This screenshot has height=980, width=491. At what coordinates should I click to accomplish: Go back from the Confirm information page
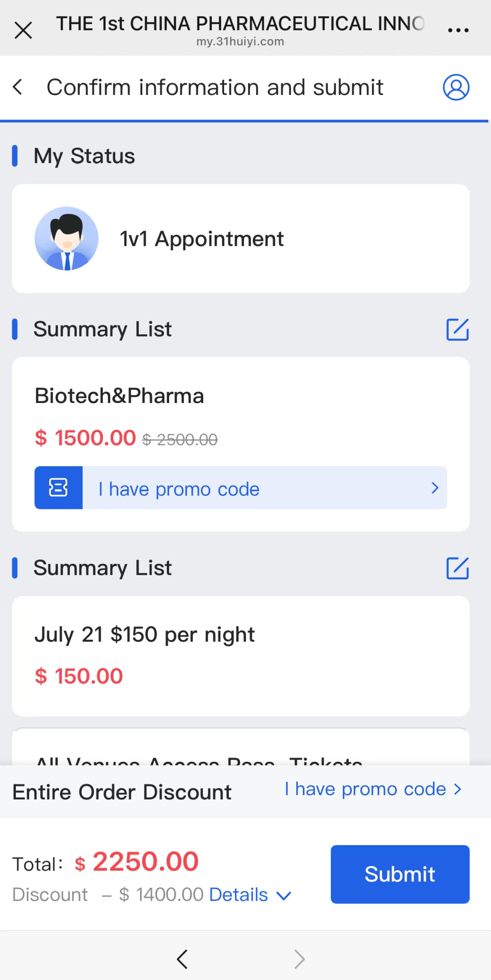click(x=18, y=87)
